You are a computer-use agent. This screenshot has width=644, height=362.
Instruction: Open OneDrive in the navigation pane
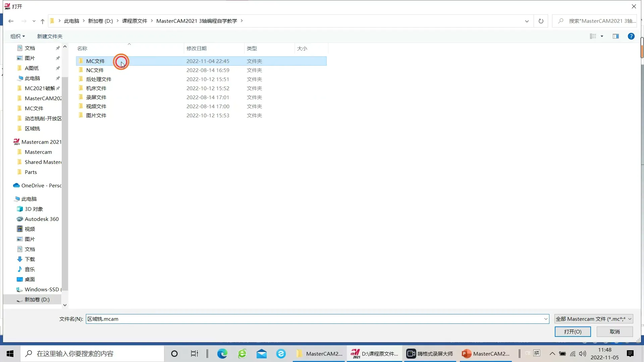click(x=41, y=185)
